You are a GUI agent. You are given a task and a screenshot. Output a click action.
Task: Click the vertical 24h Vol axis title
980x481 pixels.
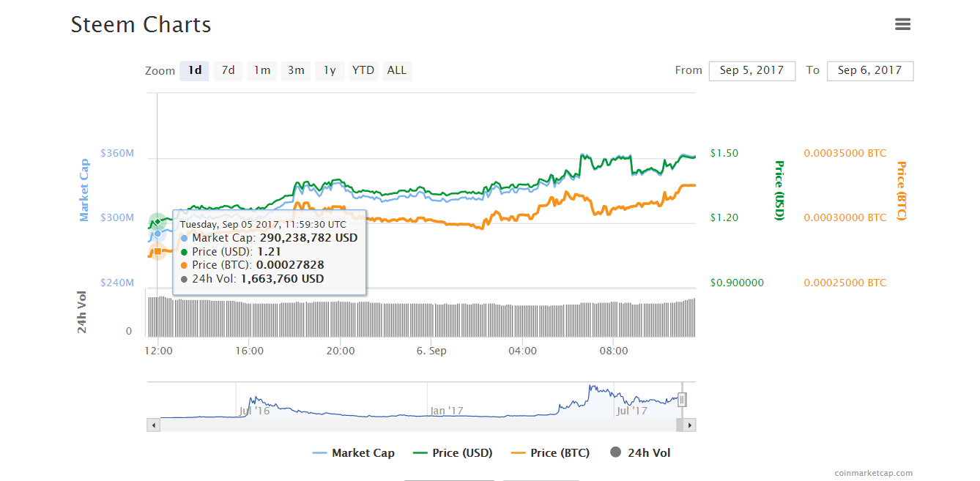(x=82, y=312)
